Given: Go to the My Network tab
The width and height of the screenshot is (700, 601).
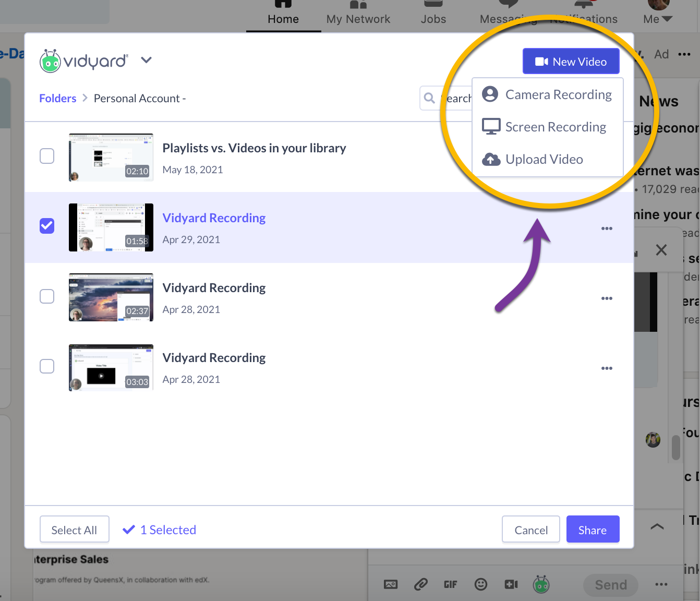Looking at the screenshot, I should [358, 13].
